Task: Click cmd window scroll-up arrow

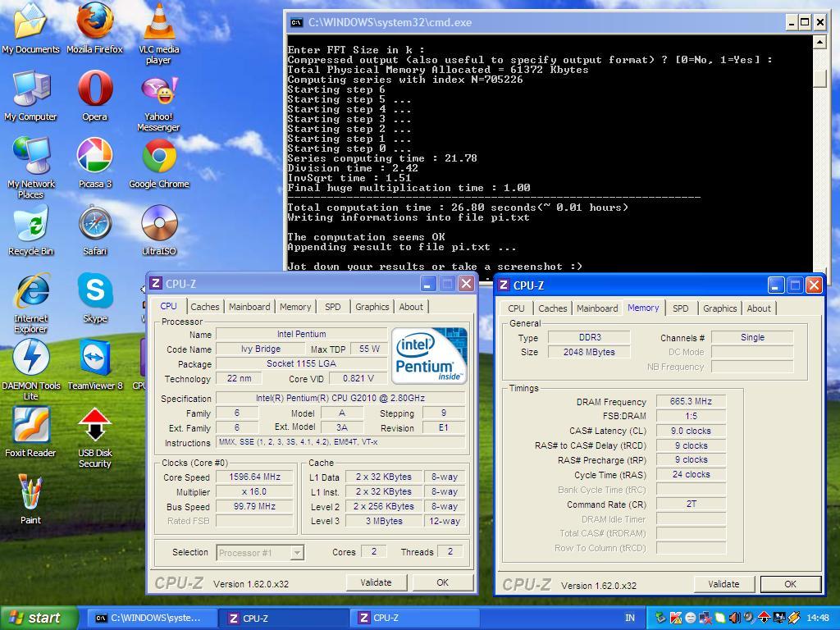Action: coord(819,42)
